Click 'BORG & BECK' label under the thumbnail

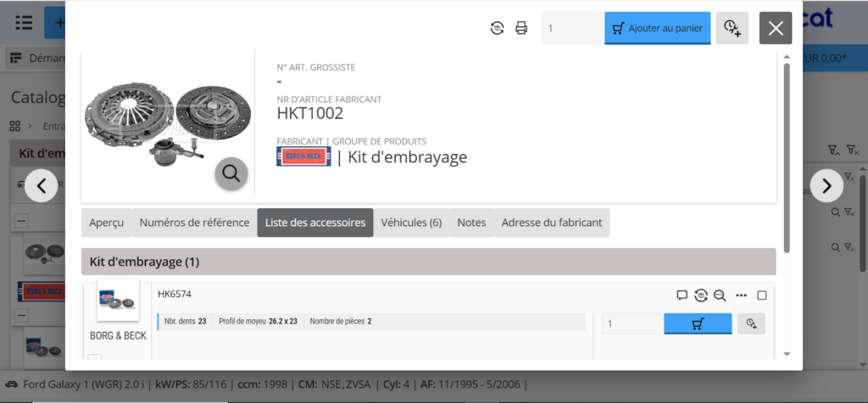118,335
